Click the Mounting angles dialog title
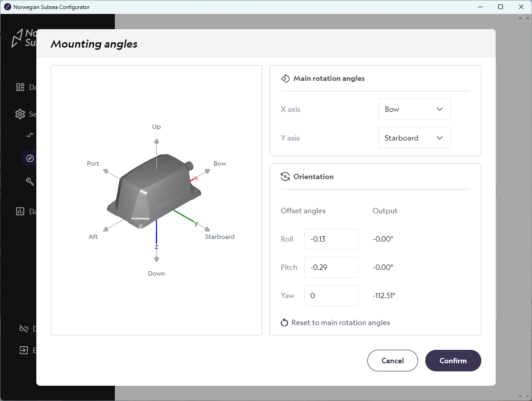532x401 pixels. point(94,44)
